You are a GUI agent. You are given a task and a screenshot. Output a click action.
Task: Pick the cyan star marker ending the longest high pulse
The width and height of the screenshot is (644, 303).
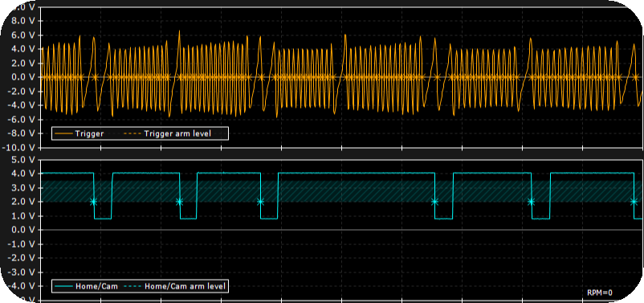click(x=434, y=202)
